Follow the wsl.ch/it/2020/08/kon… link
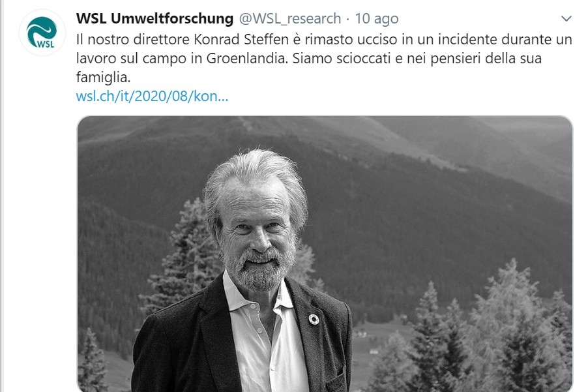 [x=152, y=97]
